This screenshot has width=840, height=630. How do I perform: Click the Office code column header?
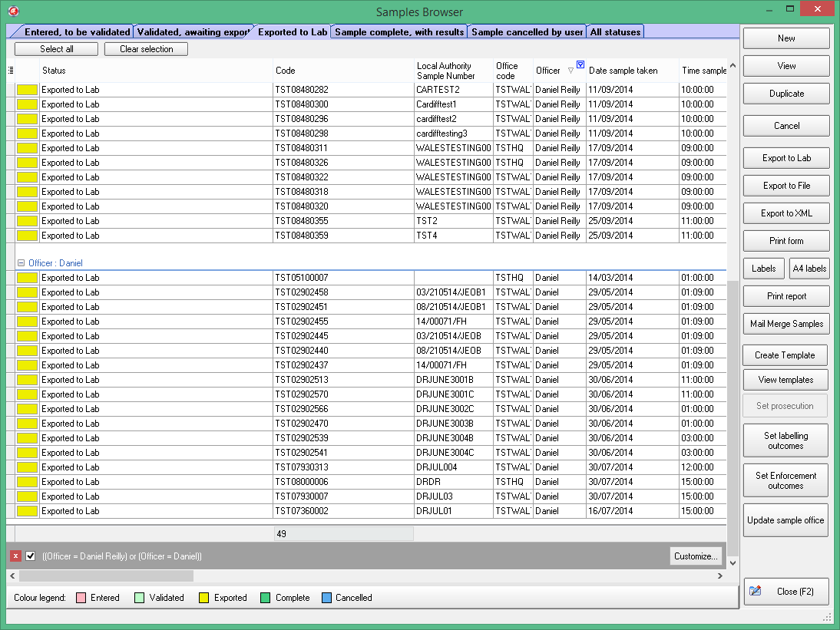tap(513, 71)
